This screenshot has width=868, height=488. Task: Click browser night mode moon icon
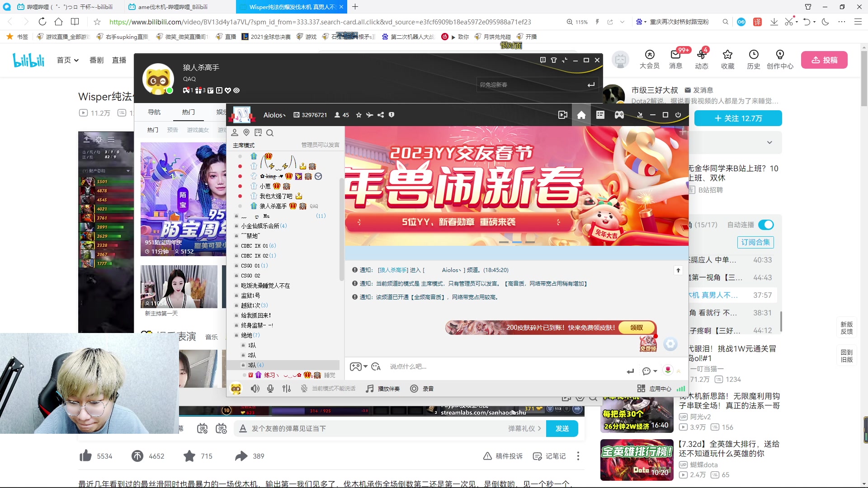pos(826,22)
